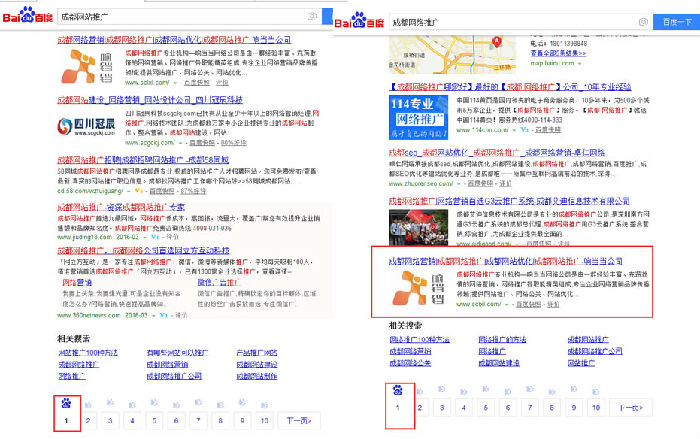Click V1 badge beside www.114chn.com URL
The image size is (700, 439).
pyautogui.click(x=524, y=130)
